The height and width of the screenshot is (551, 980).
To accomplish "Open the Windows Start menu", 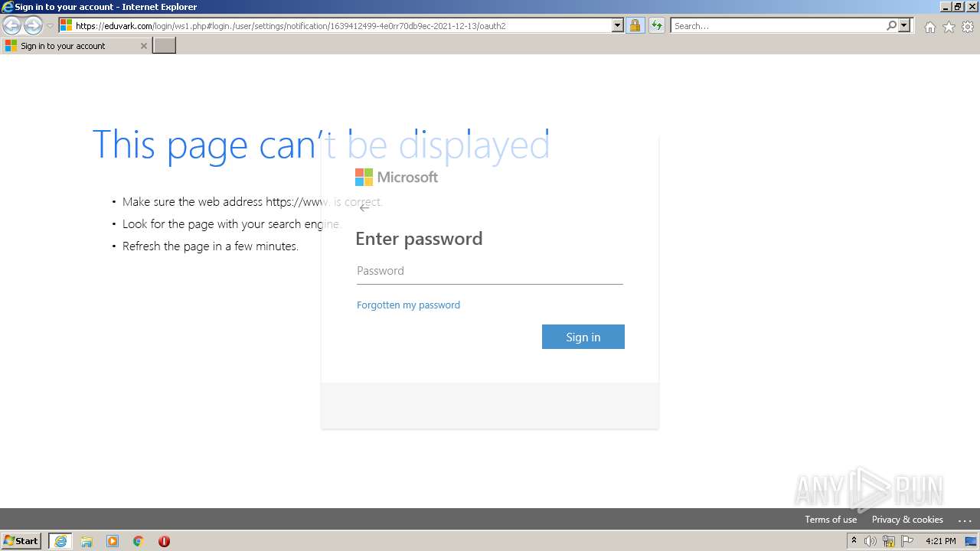I will [x=21, y=541].
